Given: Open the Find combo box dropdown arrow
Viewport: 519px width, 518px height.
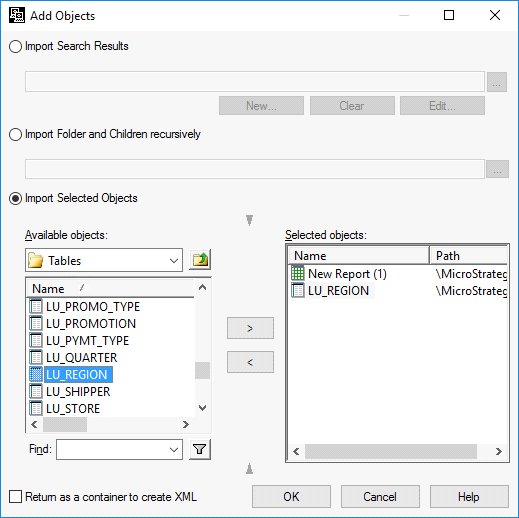Looking at the screenshot, I should (x=174, y=450).
